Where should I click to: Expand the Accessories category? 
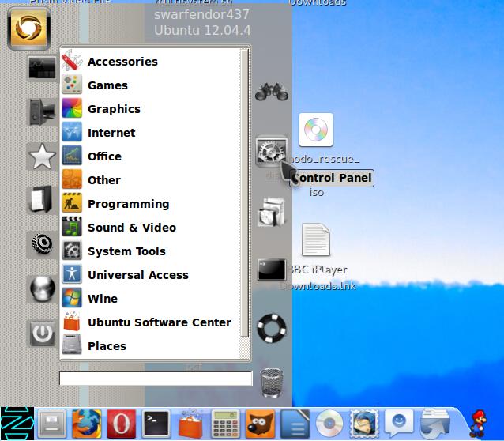pyautogui.click(x=122, y=62)
